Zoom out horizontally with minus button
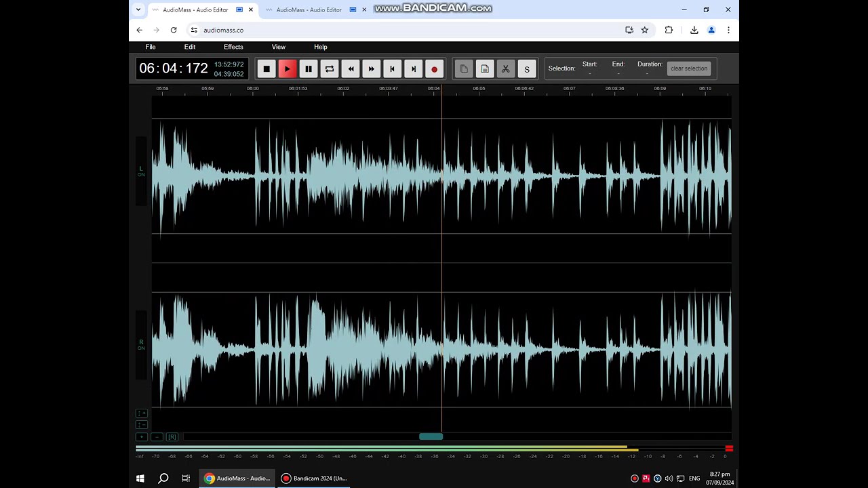Image resolution: width=868 pixels, height=488 pixels. point(157,437)
